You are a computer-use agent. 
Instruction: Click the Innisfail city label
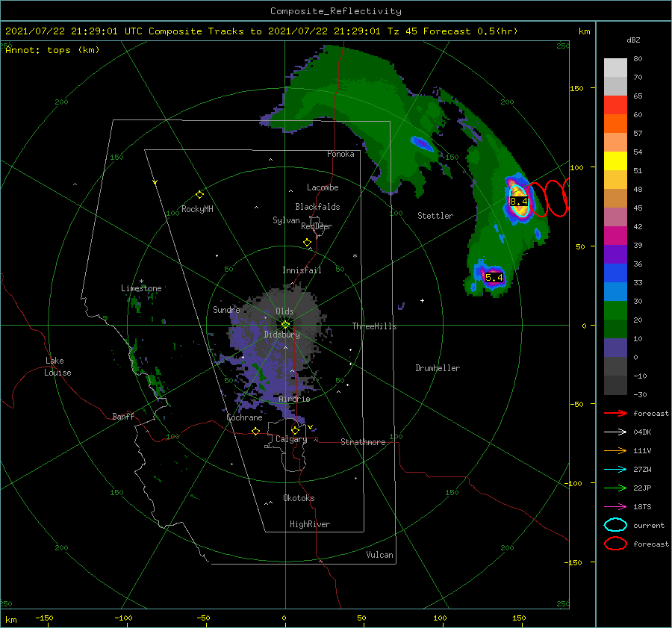(x=302, y=270)
